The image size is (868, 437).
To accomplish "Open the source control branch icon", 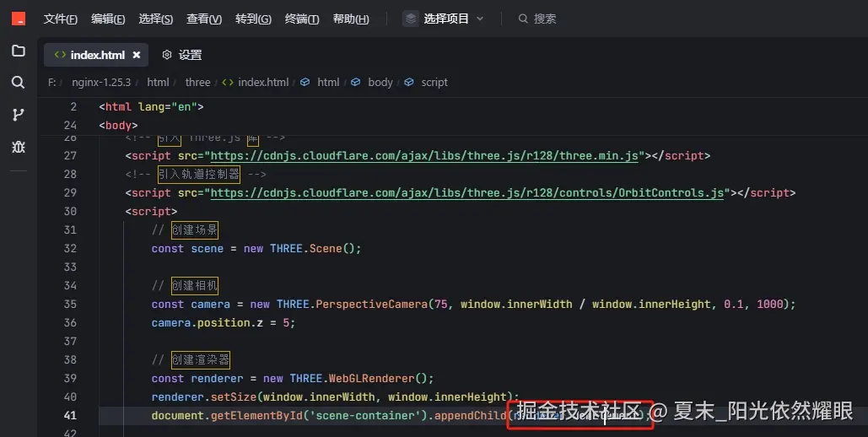I will [18, 115].
